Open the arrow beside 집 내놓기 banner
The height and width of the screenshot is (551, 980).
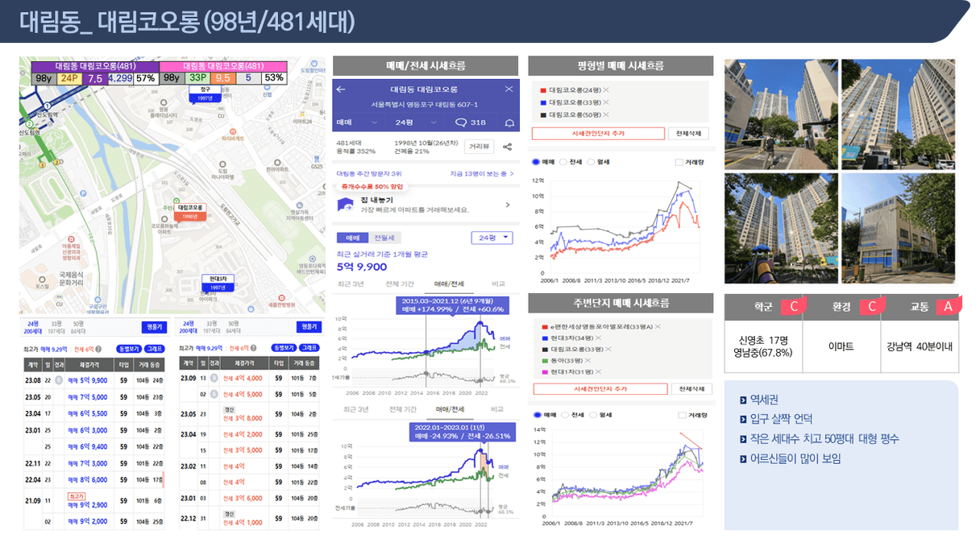click(507, 205)
